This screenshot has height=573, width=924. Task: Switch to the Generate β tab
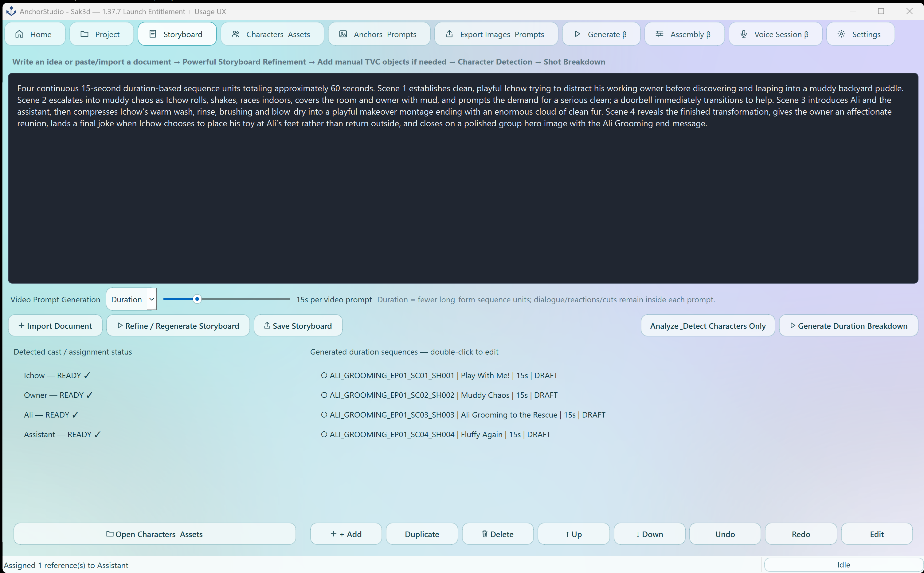click(x=601, y=34)
